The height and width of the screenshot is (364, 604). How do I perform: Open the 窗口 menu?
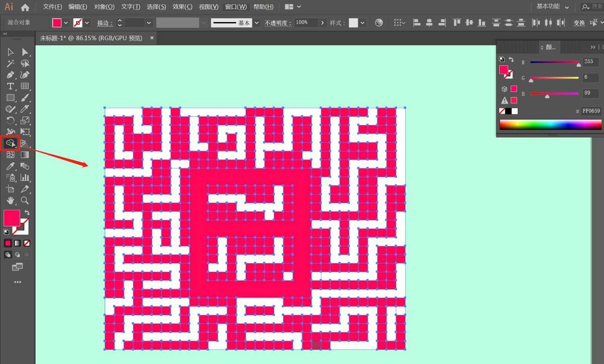tap(235, 7)
